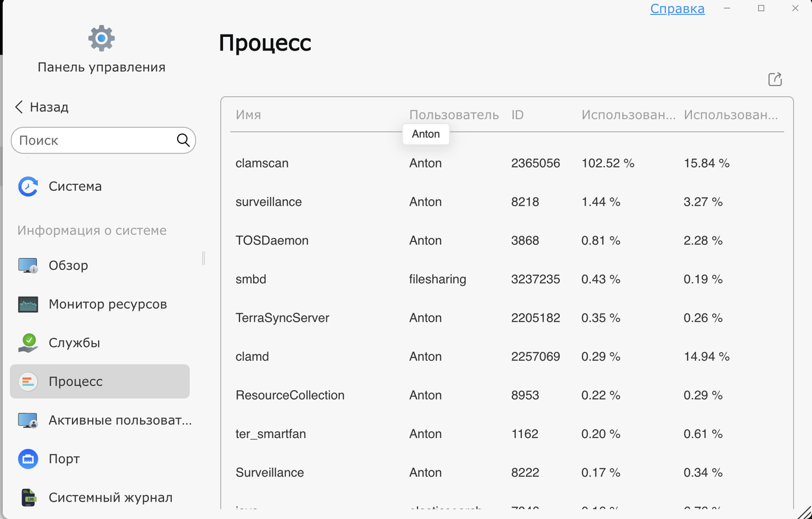Click the 3.27 % usage value
Viewport: 812px width, 519px height.
(703, 202)
